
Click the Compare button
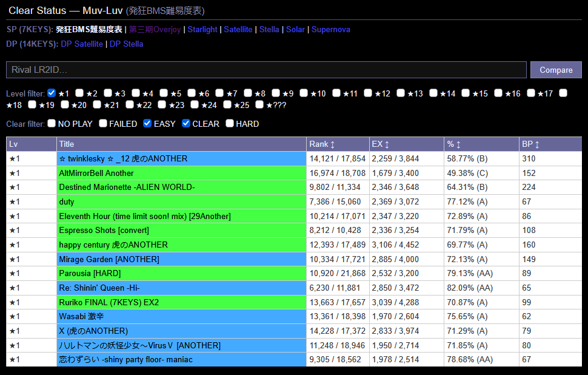[x=556, y=70]
